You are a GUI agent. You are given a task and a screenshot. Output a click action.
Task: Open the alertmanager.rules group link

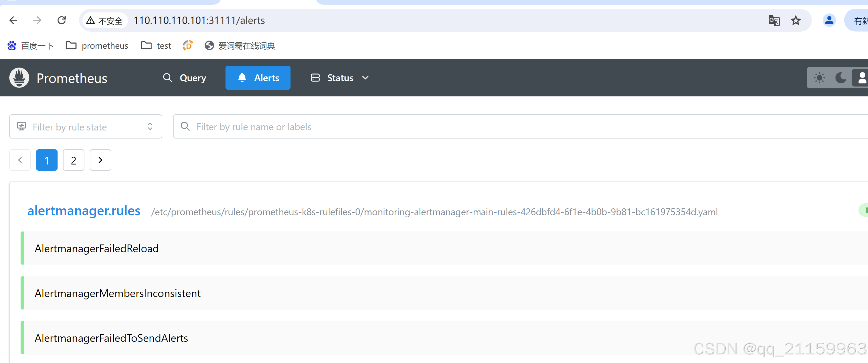pyautogui.click(x=84, y=210)
